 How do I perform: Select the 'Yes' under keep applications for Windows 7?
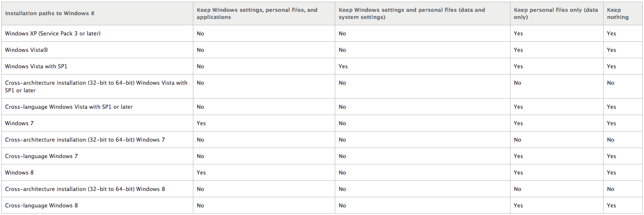[201, 123]
